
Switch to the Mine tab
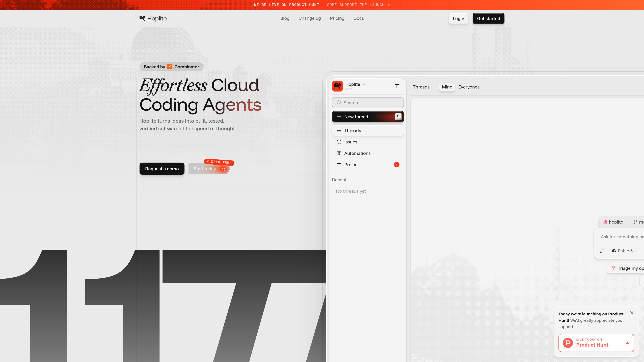[447, 87]
